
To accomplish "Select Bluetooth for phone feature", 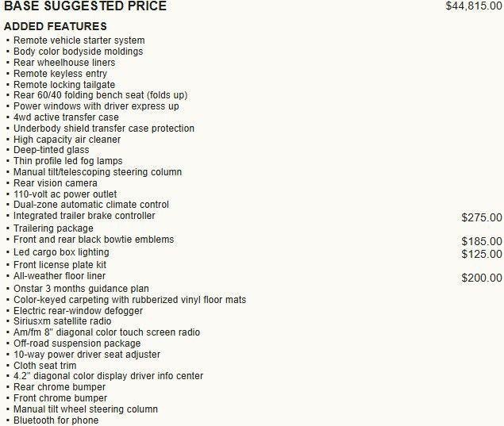I will click(x=56, y=420).
